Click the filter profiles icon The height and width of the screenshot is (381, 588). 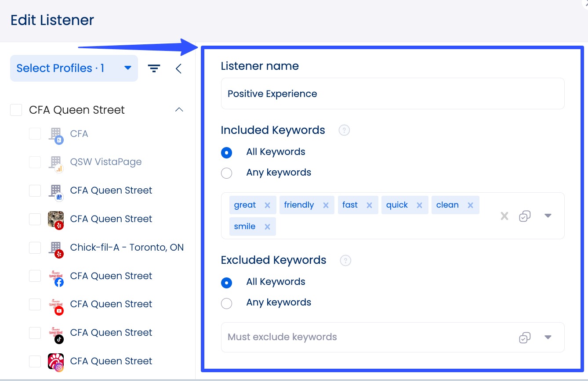[154, 68]
